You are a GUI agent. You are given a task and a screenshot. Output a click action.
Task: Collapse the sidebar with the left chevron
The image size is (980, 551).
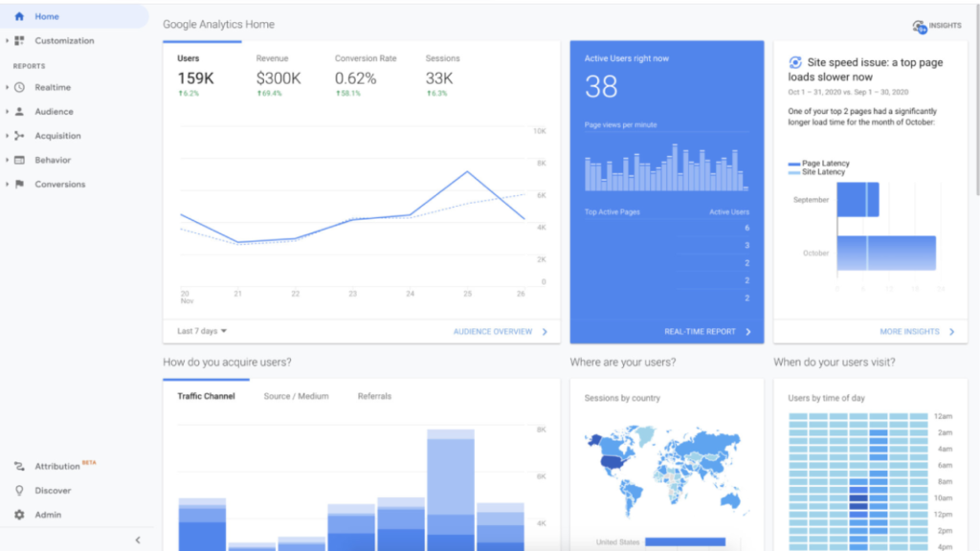click(138, 540)
